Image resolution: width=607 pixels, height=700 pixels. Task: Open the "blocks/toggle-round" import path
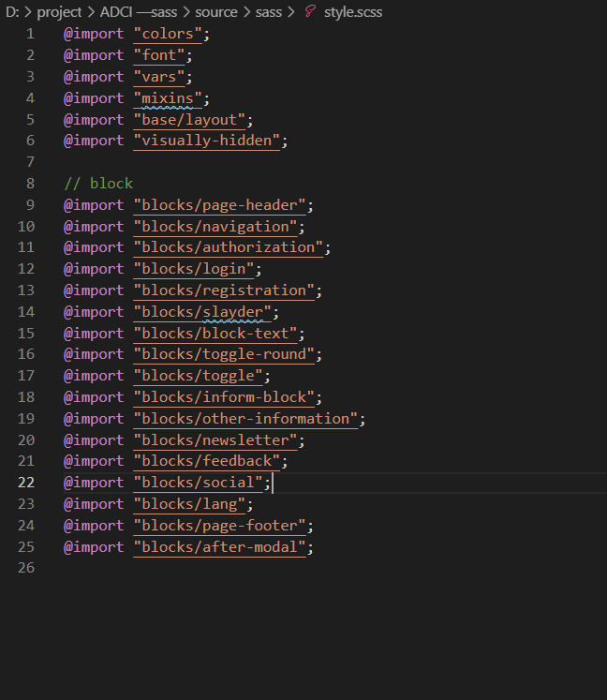(224, 354)
